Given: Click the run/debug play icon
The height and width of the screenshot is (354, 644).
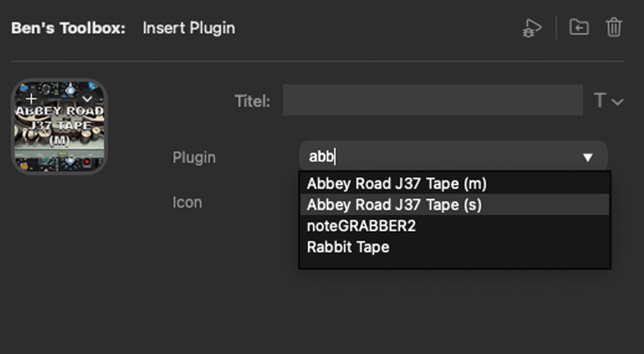Looking at the screenshot, I should [x=532, y=28].
